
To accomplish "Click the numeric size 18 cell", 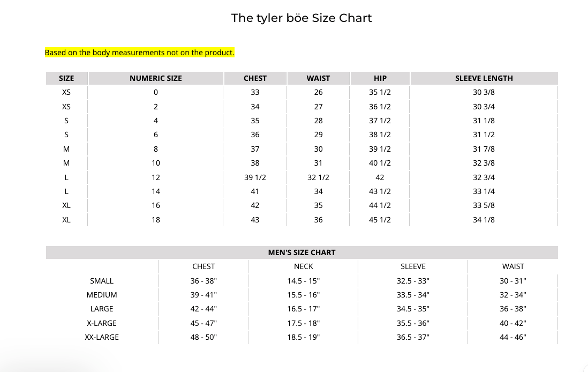I will [156, 220].
